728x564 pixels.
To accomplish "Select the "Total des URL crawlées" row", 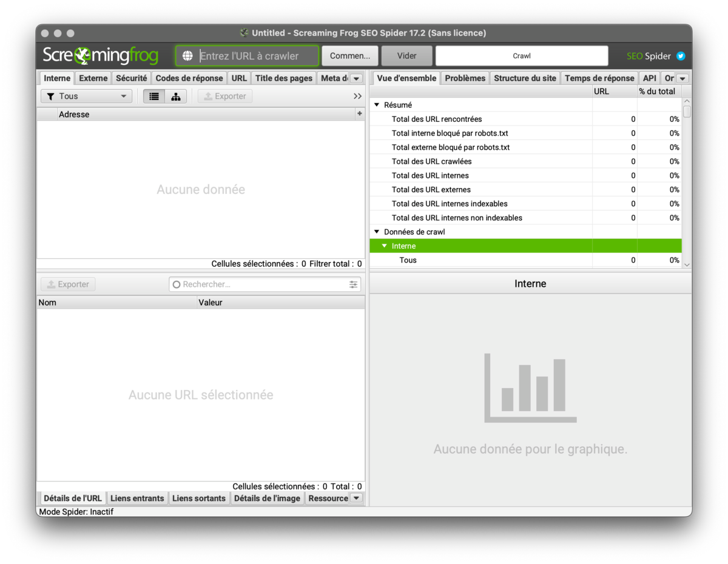I will click(525, 161).
